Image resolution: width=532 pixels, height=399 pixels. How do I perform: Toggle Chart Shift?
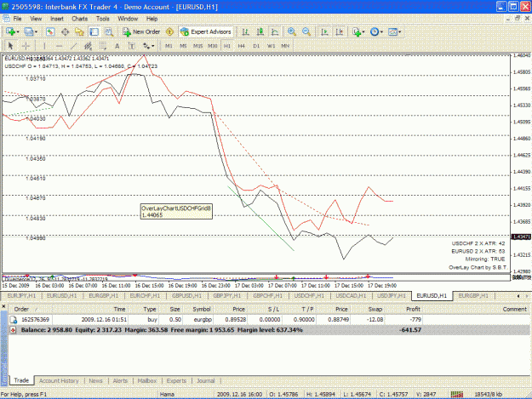click(x=339, y=31)
